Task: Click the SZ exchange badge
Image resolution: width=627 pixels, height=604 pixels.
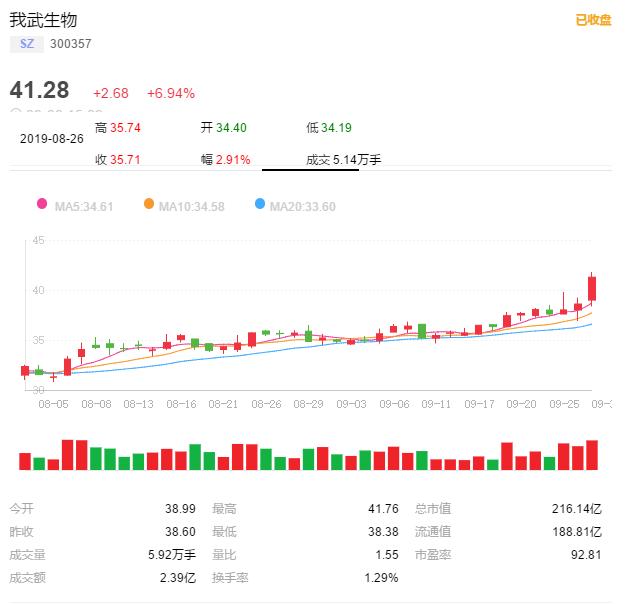Action: coord(26,44)
